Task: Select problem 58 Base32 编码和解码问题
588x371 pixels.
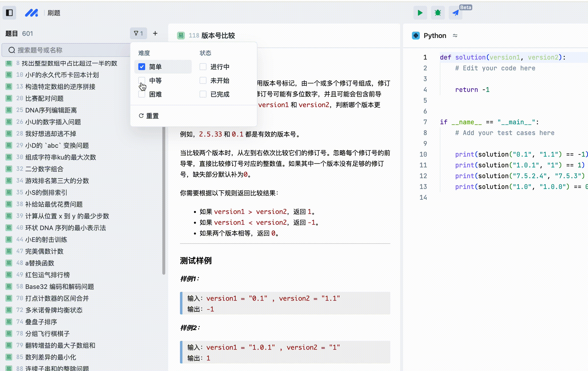Action: coord(59,287)
